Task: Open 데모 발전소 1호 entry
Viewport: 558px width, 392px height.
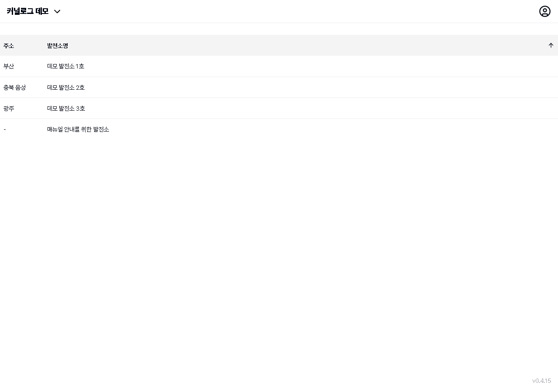Action: 65,66
